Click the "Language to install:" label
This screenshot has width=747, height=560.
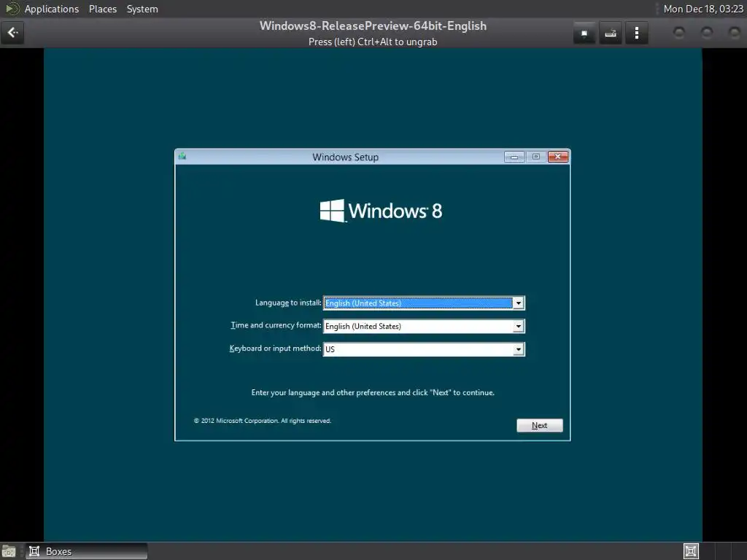[287, 303]
